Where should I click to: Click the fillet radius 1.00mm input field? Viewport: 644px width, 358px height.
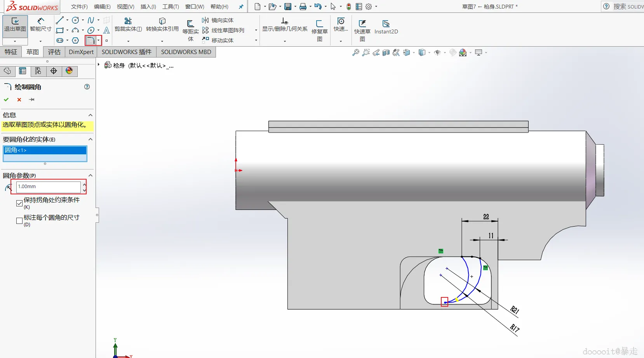point(48,187)
